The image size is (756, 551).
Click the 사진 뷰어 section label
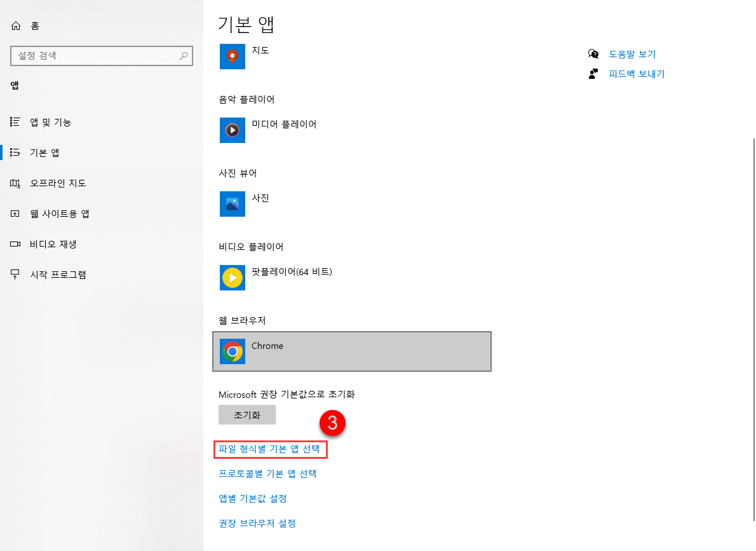pos(238,173)
